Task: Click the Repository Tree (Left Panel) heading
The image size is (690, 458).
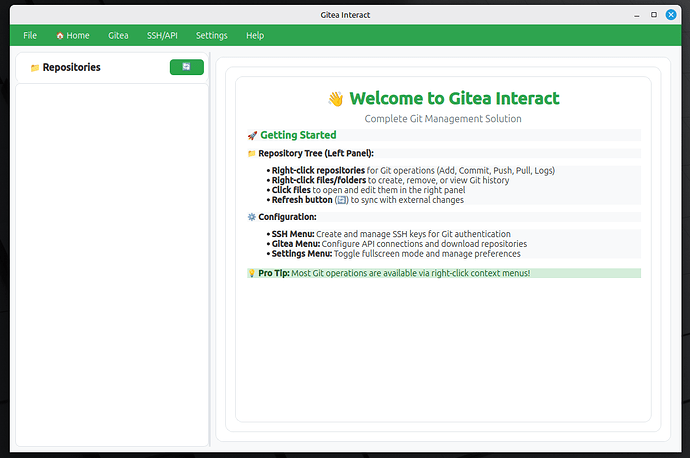Action: (316, 154)
